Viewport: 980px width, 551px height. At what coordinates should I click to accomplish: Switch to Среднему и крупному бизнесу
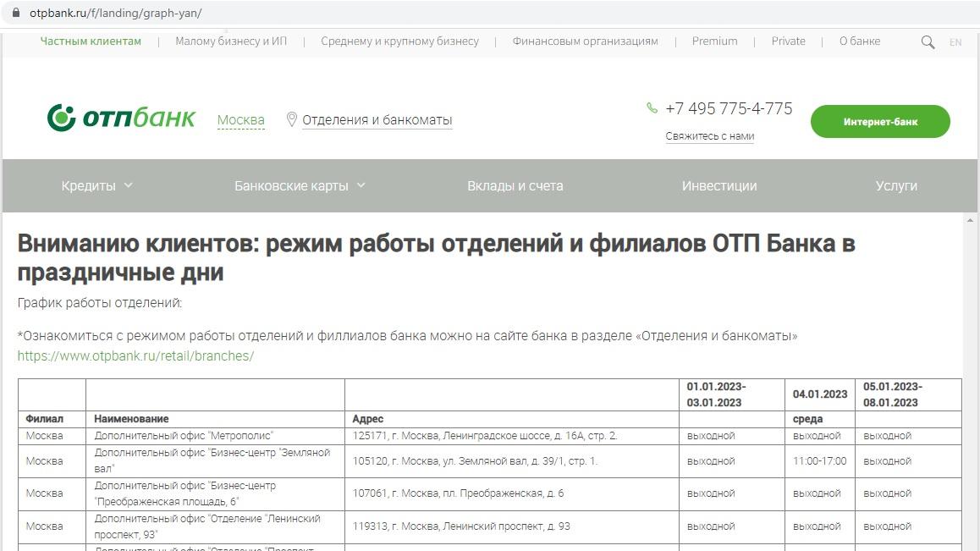400,41
